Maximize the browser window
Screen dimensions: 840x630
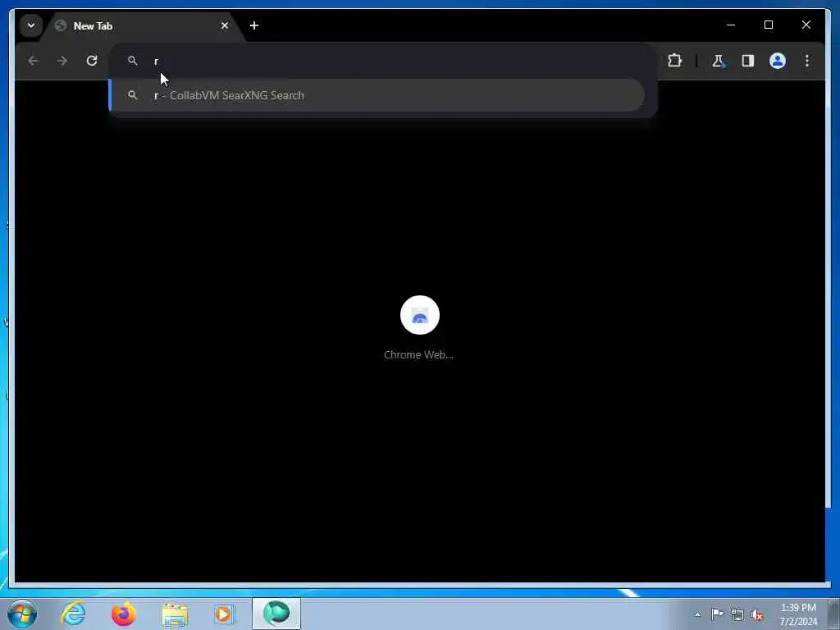pos(768,25)
